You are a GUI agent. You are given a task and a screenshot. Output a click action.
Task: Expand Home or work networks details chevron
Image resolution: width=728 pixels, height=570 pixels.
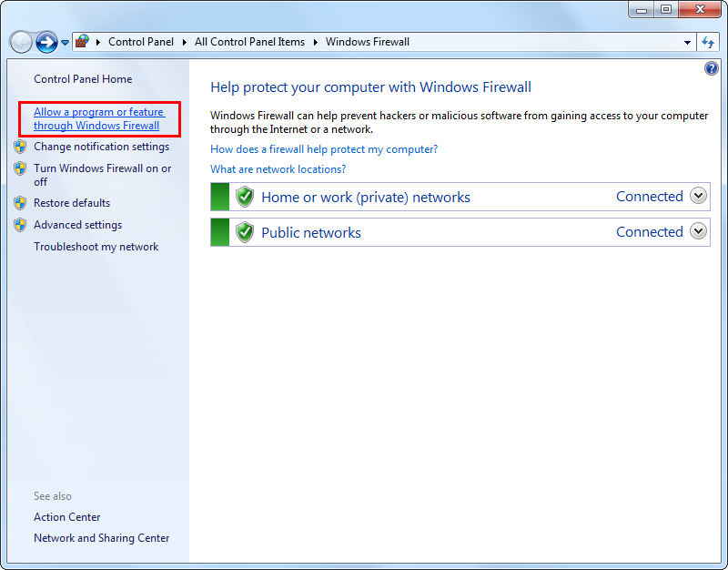point(698,196)
